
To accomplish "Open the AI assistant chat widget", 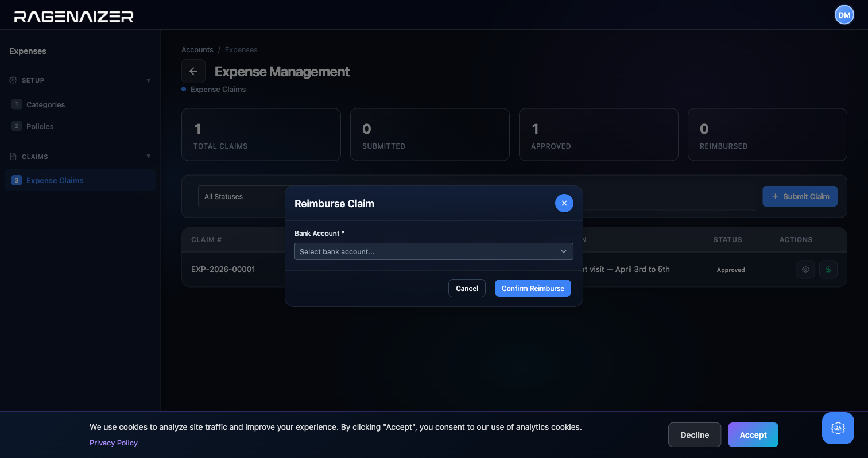I will [838, 428].
